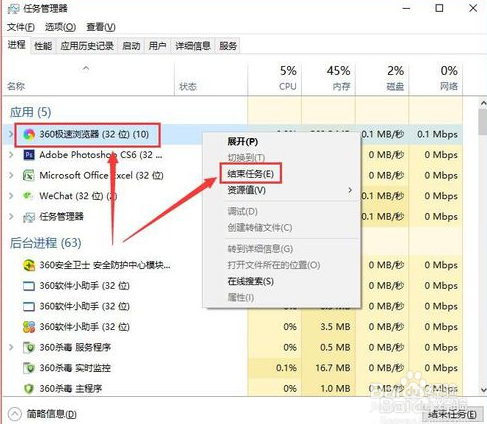Select the 360杀毒 主程序 process row
Image resolution: width=487 pixels, height=424 pixels.
coord(233,389)
